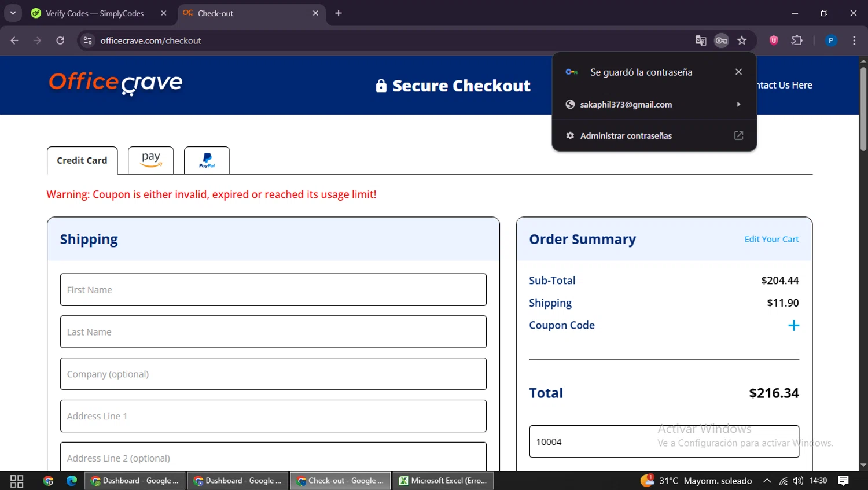Viewport: 868px width, 490px height.
Task: Select the Credit Card payment tab
Action: pyautogui.click(x=82, y=160)
